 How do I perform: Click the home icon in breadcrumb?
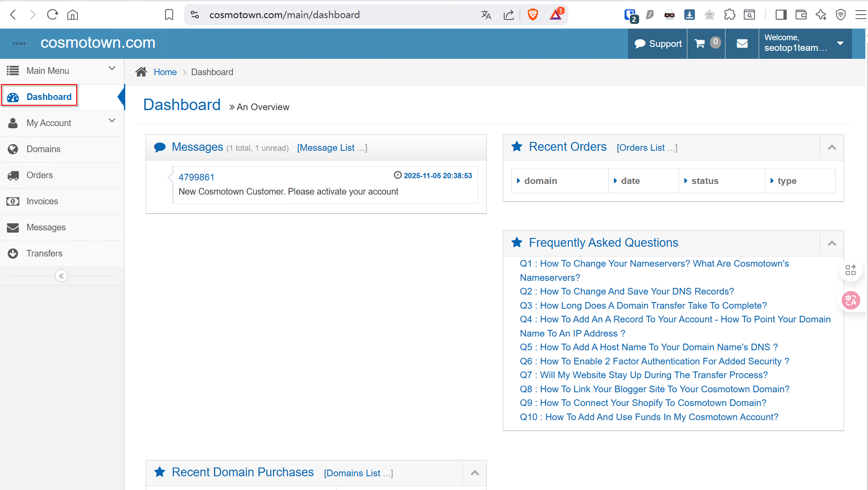coord(141,72)
